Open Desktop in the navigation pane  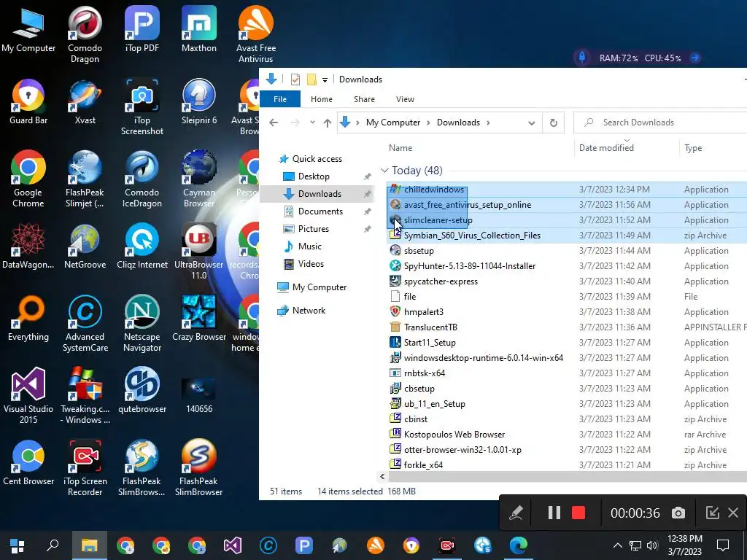pos(314,176)
